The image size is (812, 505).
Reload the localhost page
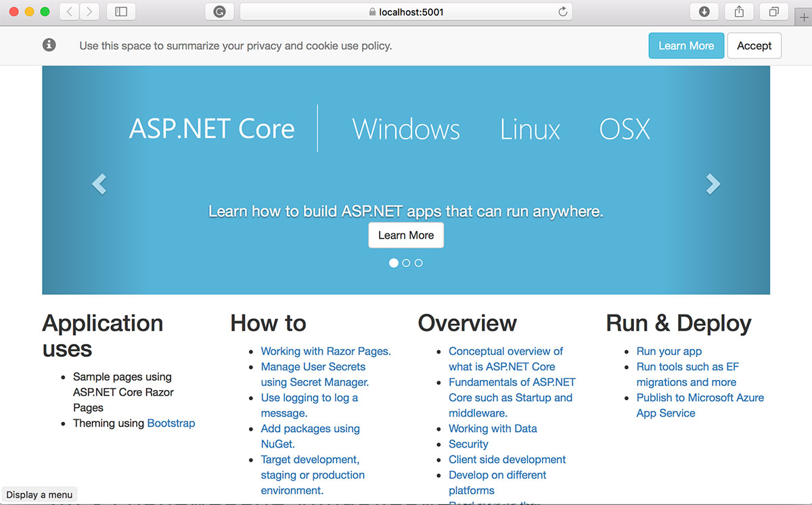pos(562,11)
